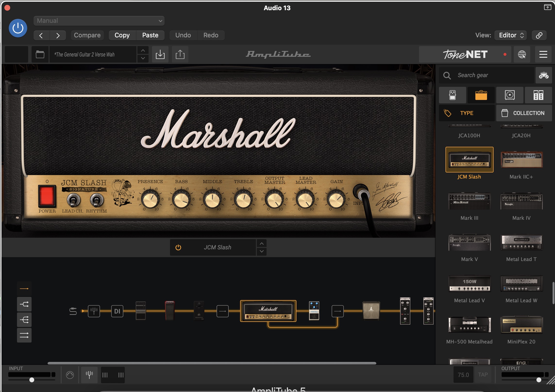Select the blue delay pedal in chain
The image size is (555, 392).
(x=314, y=311)
